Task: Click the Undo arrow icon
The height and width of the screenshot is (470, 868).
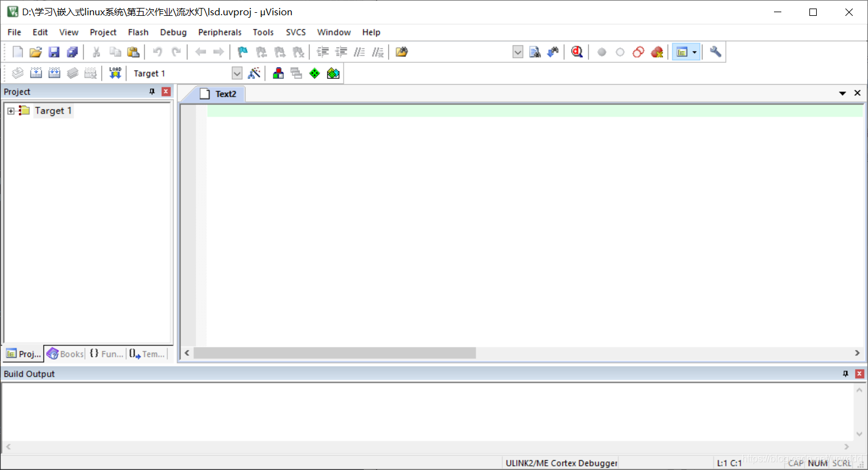Action: click(157, 52)
